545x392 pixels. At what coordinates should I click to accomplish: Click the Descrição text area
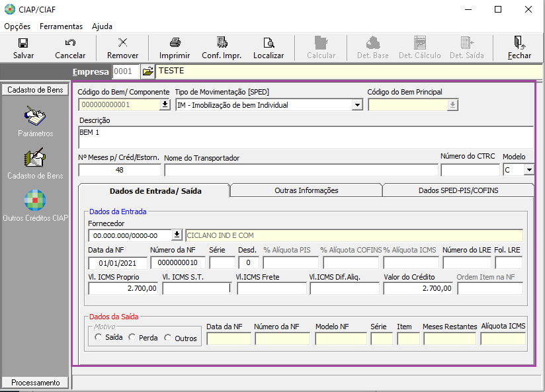[306, 137]
